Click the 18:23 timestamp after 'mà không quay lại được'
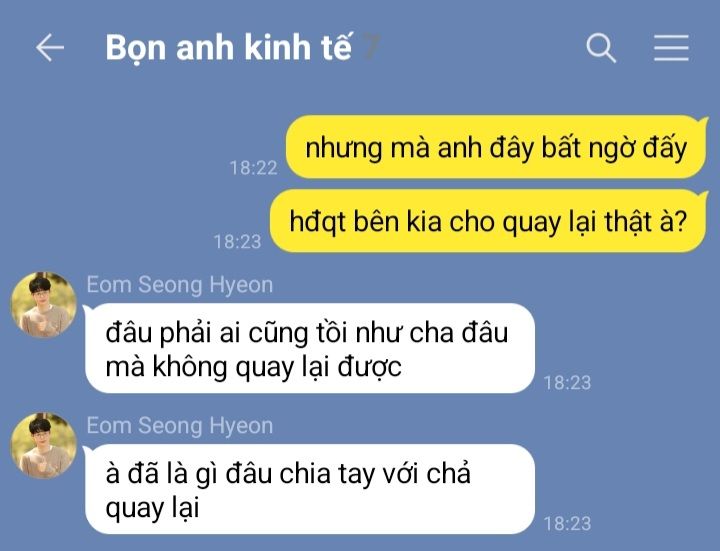The image size is (720, 551). click(x=567, y=383)
